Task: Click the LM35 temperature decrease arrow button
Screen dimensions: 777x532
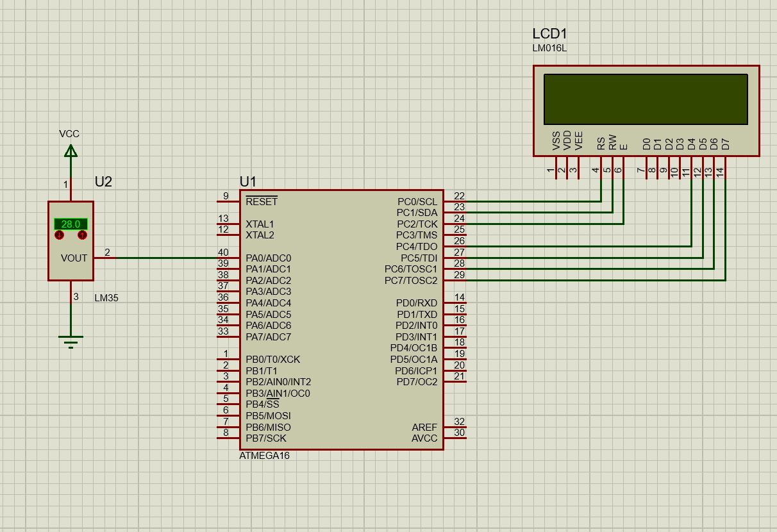Action: coord(59,235)
